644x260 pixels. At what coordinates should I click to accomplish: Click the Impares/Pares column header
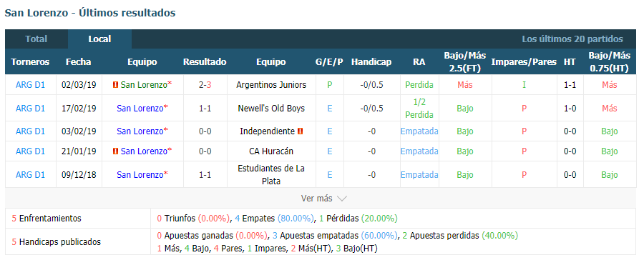click(524, 62)
